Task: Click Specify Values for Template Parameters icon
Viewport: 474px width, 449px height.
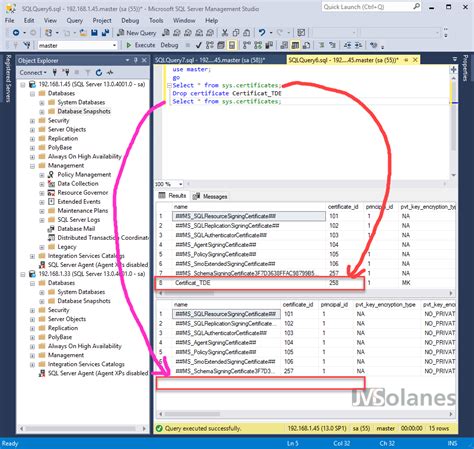Action: point(374,45)
